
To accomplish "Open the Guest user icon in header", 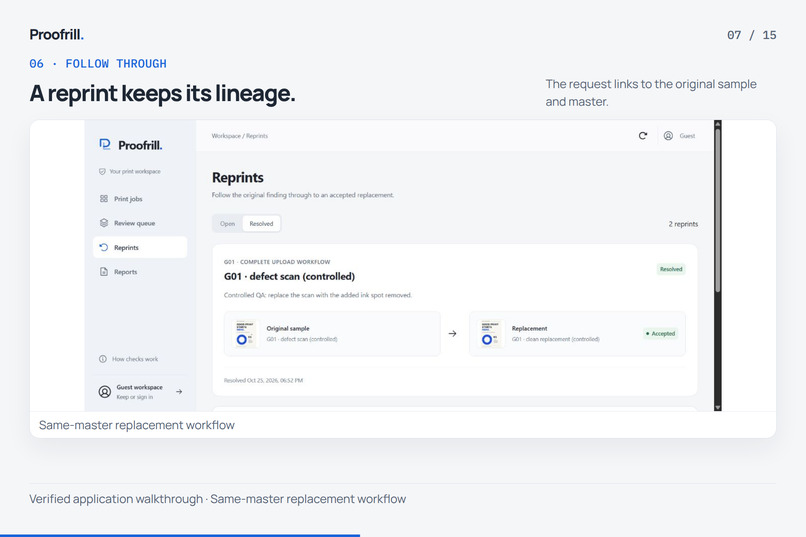I will click(x=668, y=136).
